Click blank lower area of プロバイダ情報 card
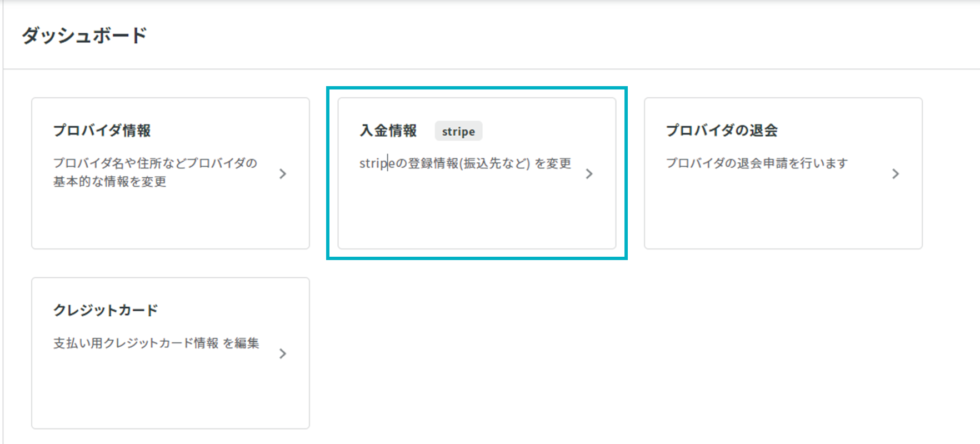The width and height of the screenshot is (980, 444). (171, 219)
